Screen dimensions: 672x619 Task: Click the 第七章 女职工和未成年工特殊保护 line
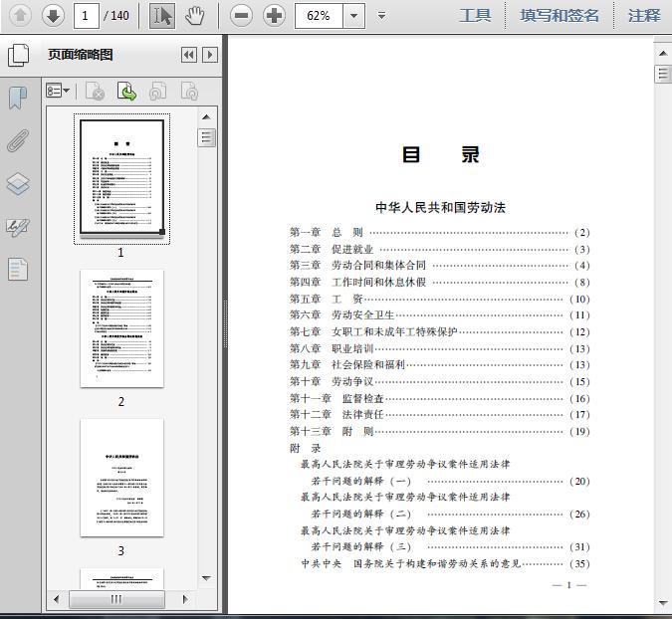(x=439, y=331)
